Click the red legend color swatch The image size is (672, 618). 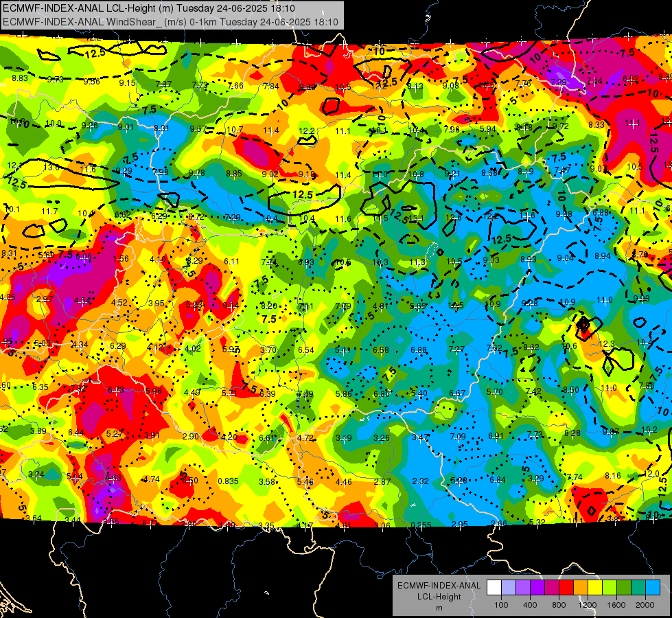pos(566,588)
